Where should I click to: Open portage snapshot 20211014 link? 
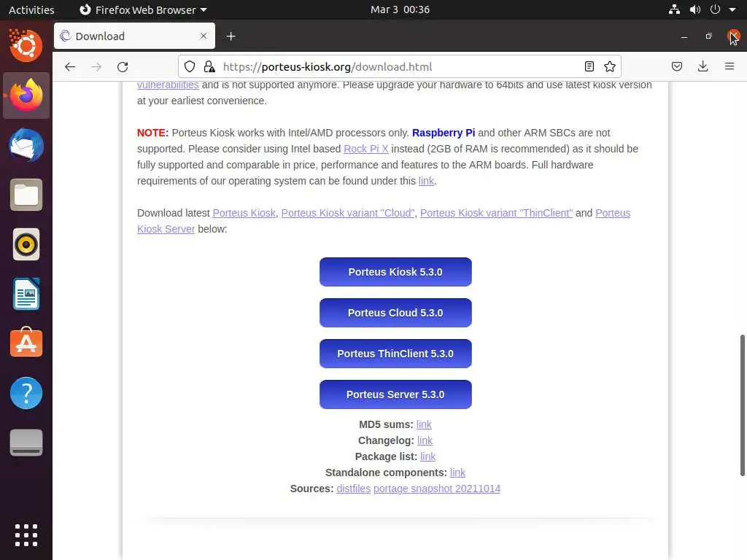point(437,489)
